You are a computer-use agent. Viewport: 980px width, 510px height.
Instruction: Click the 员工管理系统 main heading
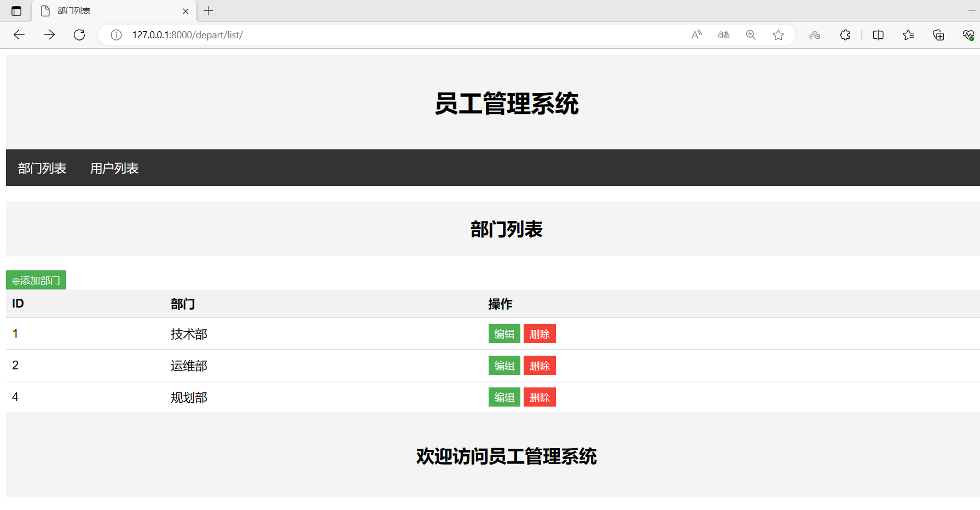506,103
